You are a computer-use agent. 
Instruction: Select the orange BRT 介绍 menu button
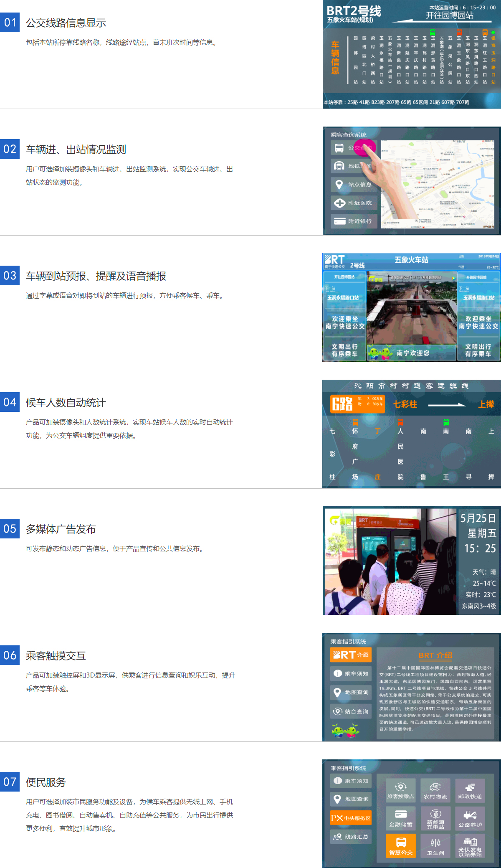click(x=351, y=655)
